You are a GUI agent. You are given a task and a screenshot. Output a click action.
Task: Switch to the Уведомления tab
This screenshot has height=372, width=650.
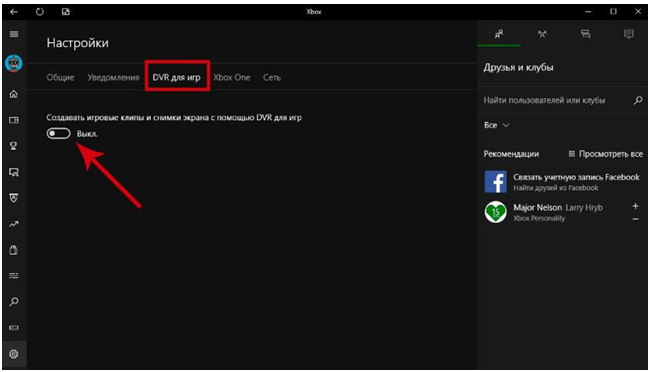114,78
